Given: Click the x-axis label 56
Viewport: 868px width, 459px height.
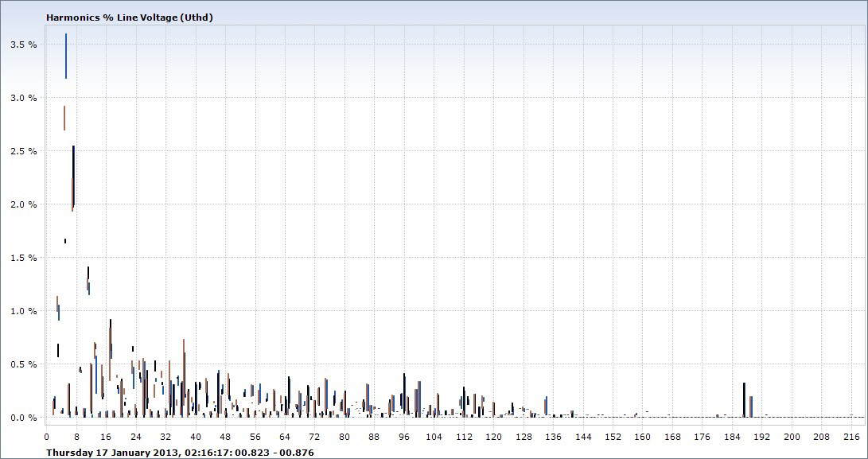Looking at the screenshot, I should [255, 437].
